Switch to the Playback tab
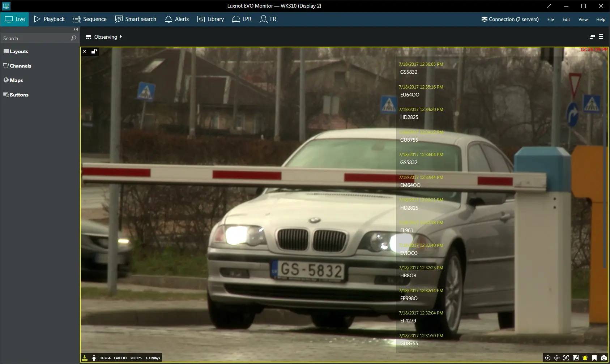Image resolution: width=610 pixels, height=364 pixels. click(x=50, y=19)
